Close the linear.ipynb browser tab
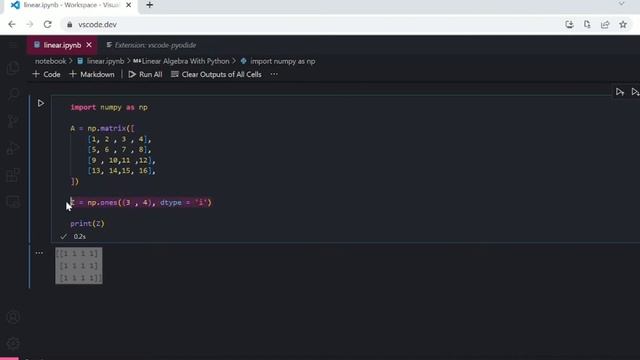This screenshot has height=360, width=640. [129, 5]
